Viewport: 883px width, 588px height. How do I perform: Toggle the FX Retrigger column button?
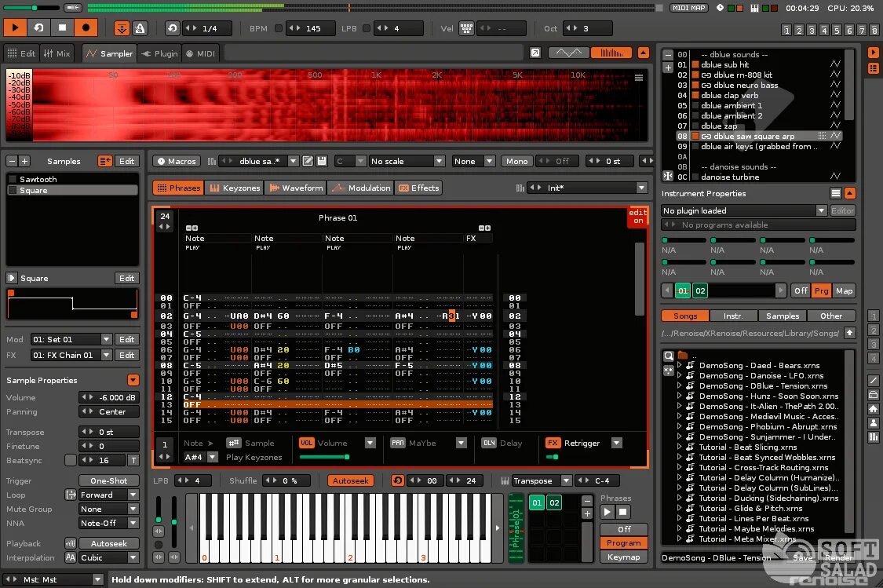pos(553,444)
